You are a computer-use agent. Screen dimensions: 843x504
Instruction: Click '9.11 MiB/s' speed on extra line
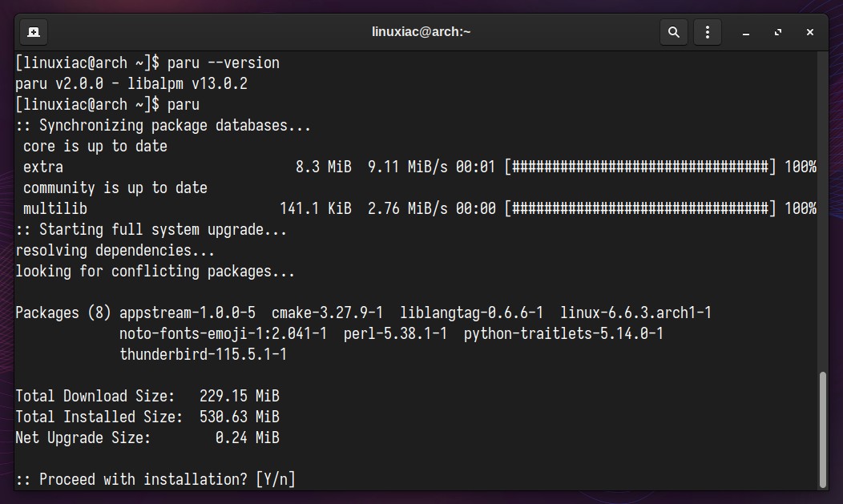pyautogui.click(x=408, y=167)
